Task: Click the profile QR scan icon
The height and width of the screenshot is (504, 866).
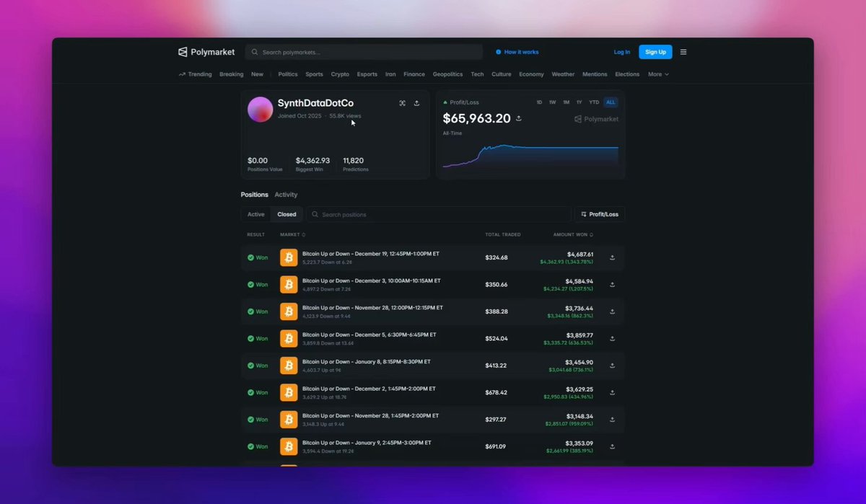Action: (403, 103)
